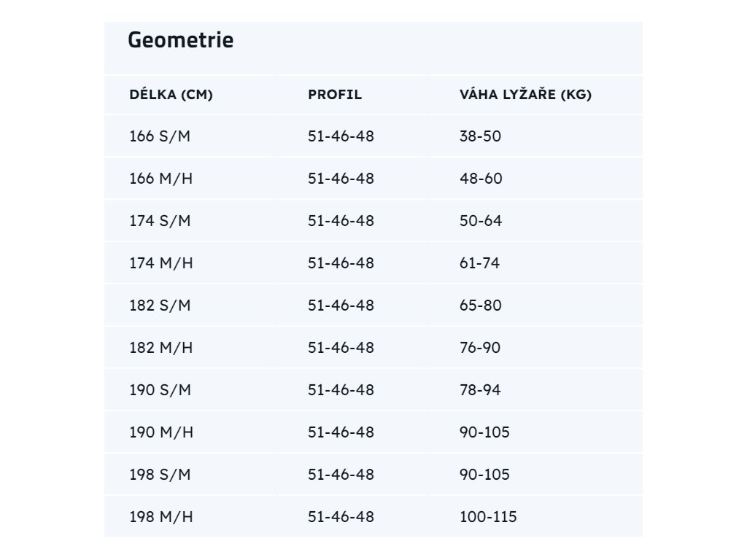Click the VÁHA LYŽAŘE (KG) header
747x560 pixels.
coord(525,95)
